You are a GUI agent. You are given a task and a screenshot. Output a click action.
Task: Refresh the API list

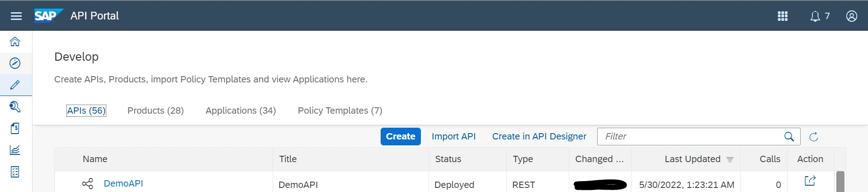814,137
